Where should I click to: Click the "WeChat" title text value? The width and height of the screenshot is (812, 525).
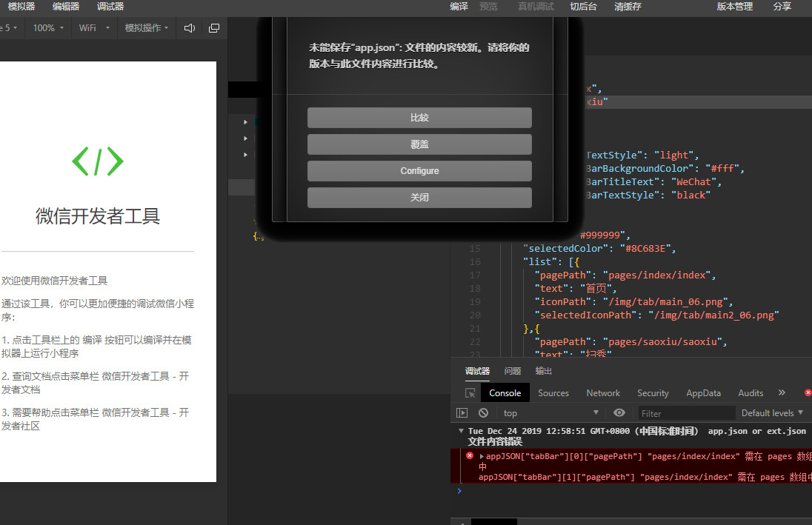tap(696, 181)
